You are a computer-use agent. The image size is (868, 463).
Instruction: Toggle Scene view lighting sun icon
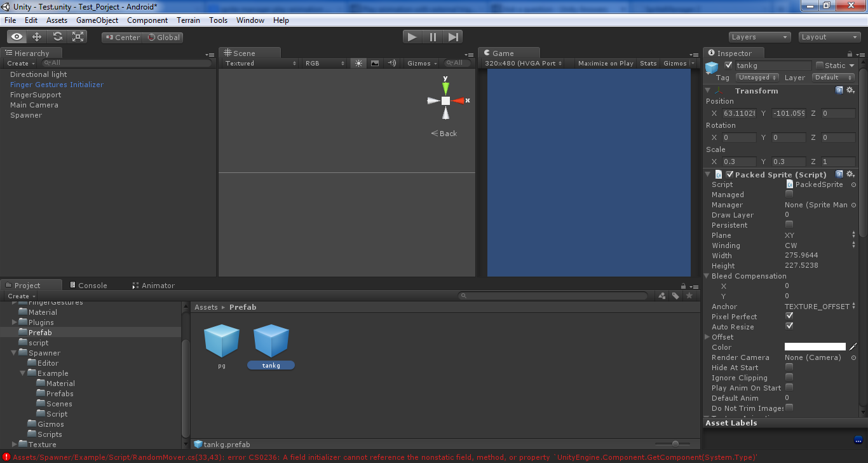pos(359,63)
